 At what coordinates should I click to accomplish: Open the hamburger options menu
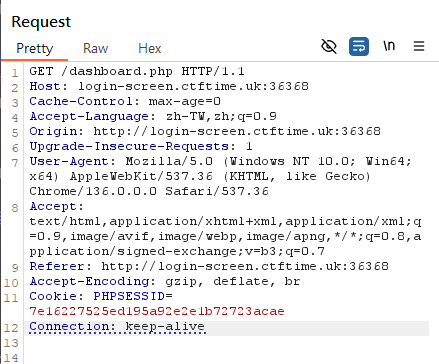coord(419,46)
